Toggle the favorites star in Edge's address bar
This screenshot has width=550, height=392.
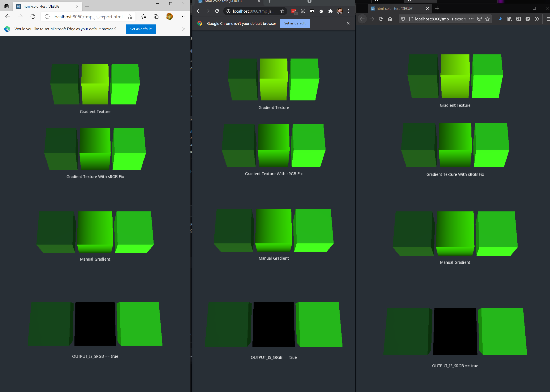point(130,17)
